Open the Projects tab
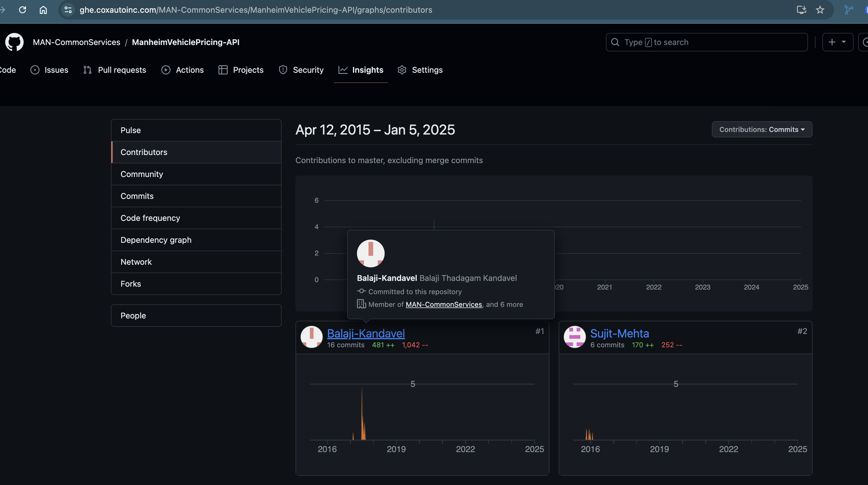 click(241, 70)
